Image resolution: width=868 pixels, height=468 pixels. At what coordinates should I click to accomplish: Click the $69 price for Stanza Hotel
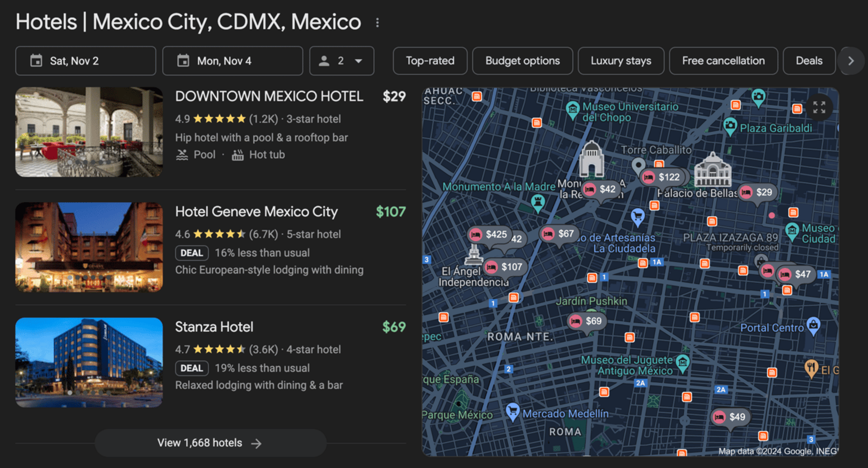click(394, 327)
